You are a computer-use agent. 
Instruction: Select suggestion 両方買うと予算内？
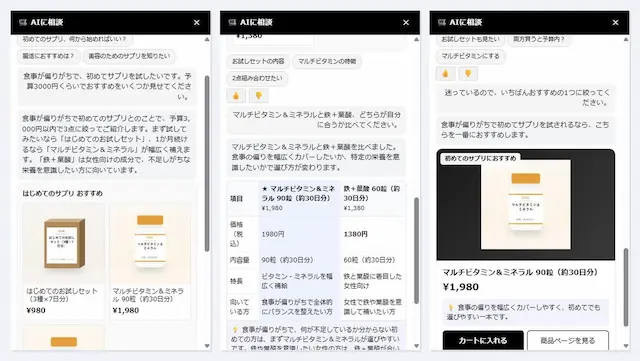point(539,39)
